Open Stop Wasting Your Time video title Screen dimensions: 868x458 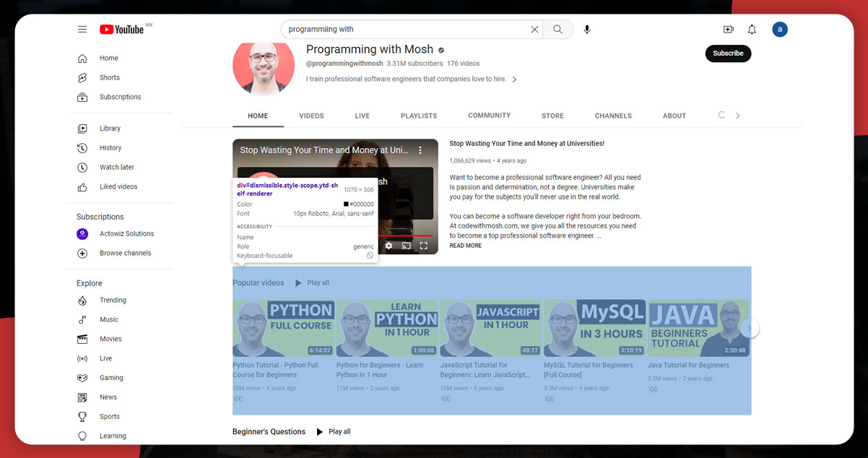526,144
